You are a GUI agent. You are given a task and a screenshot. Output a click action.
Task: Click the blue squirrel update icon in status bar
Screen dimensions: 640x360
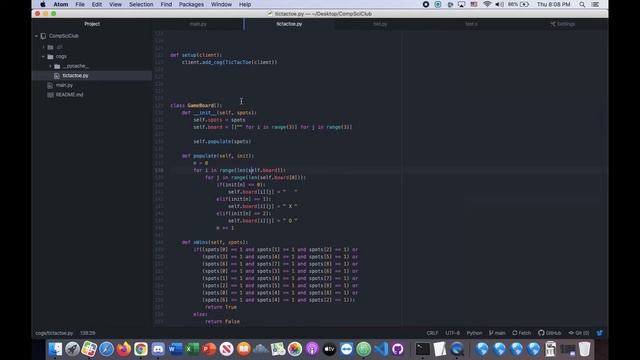pyautogui.click(x=600, y=333)
